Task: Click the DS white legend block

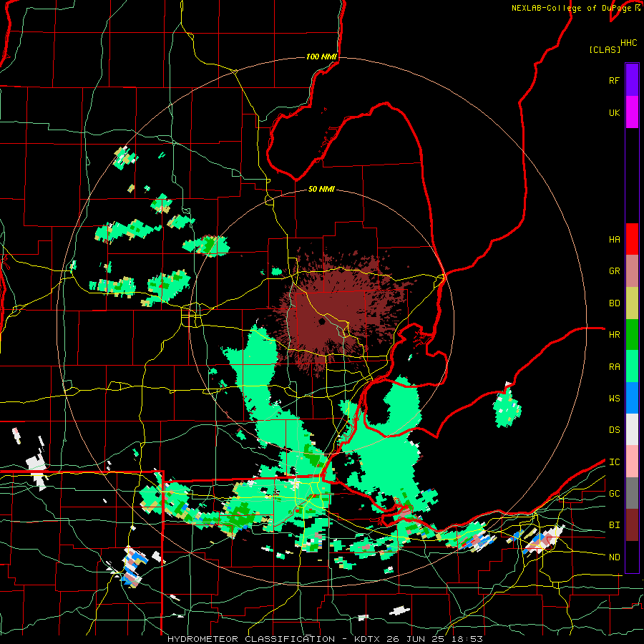Action: (632, 429)
